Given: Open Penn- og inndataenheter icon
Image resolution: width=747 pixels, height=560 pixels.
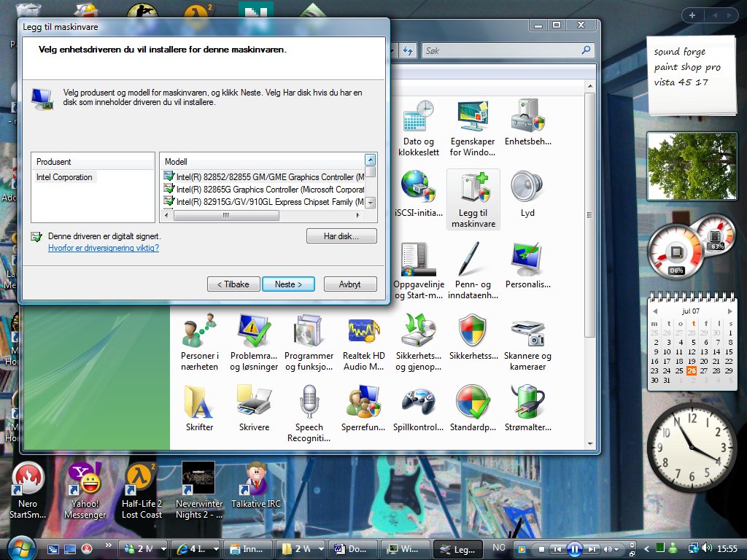Looking at the screenshot, I should tap(473, 271).
